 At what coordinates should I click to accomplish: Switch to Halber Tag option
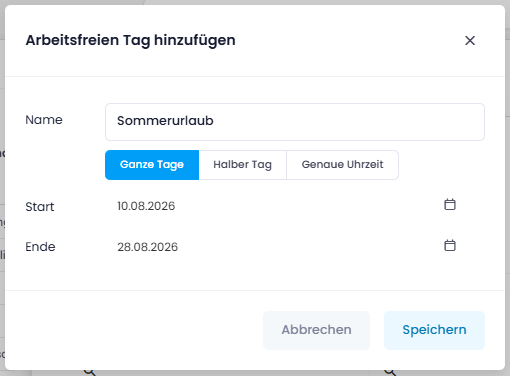click(243, 165)
